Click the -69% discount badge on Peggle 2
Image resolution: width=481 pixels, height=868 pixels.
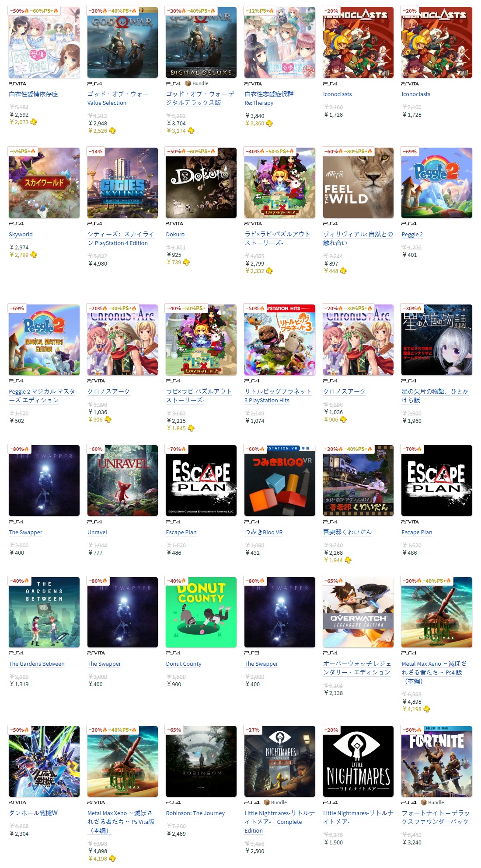(x=410, y=152)
